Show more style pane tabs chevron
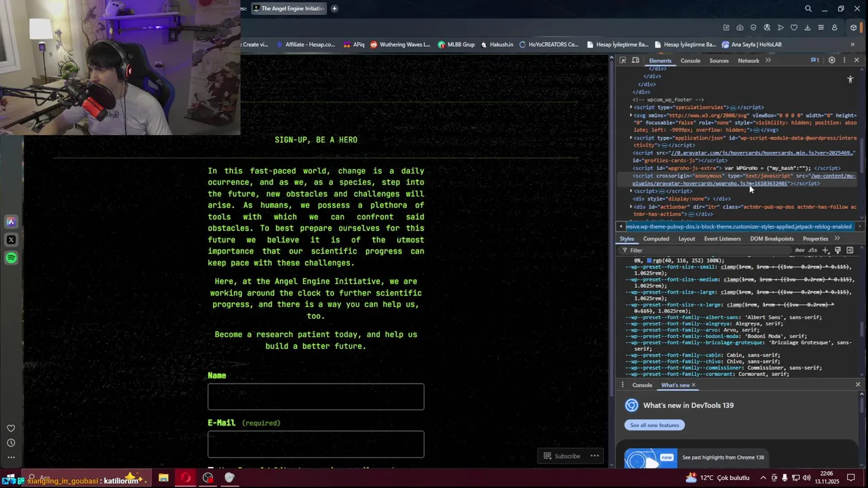The image size is (868, 488). pos(837,239)
